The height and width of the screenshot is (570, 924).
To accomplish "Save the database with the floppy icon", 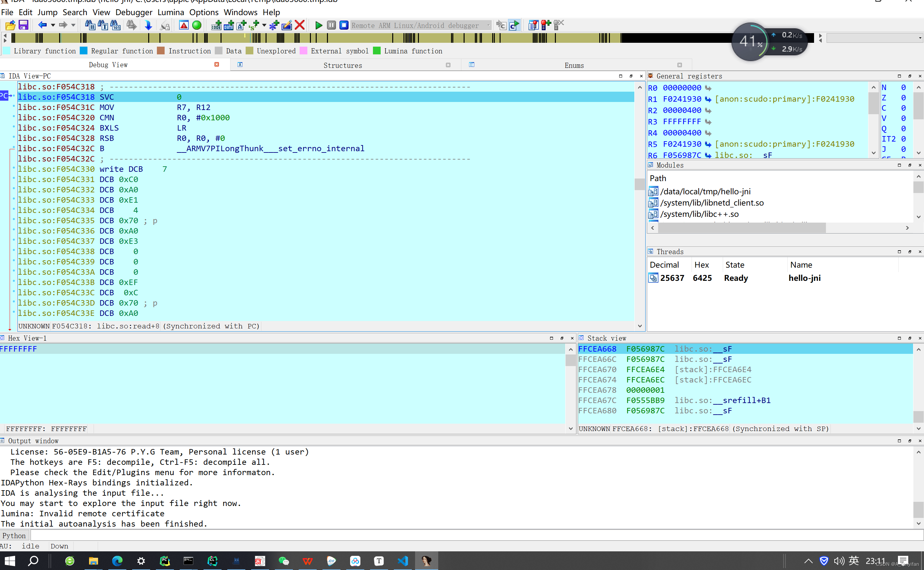I will [x=23, y=25].
